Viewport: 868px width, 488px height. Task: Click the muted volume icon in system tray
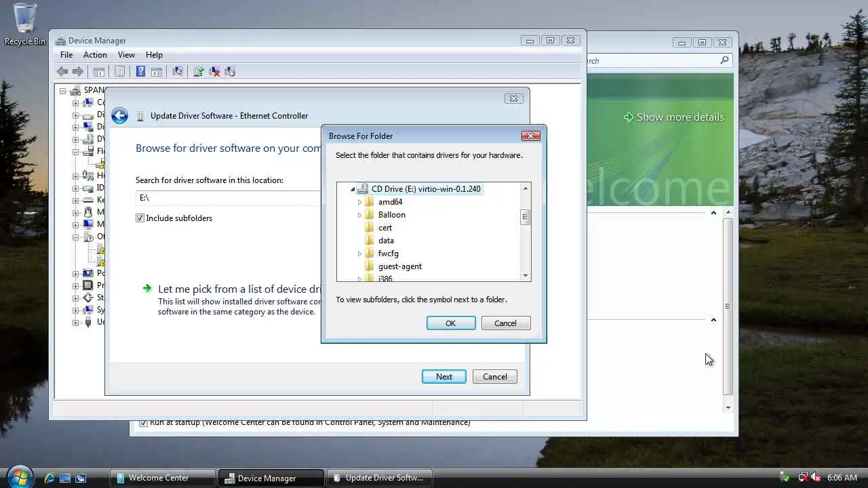point(816,478)
